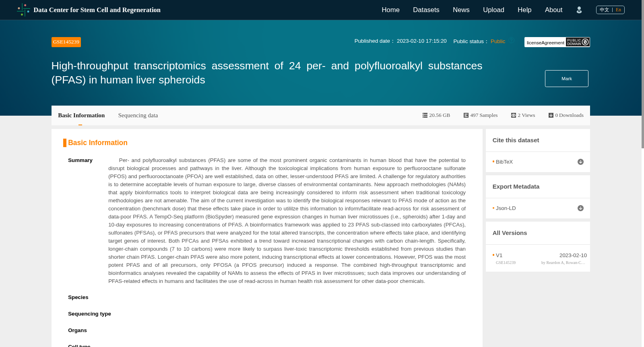Image resolution: width=644 pixels, height=347 pixels.
Task: Click the 2 Views text
Action: 526,115
